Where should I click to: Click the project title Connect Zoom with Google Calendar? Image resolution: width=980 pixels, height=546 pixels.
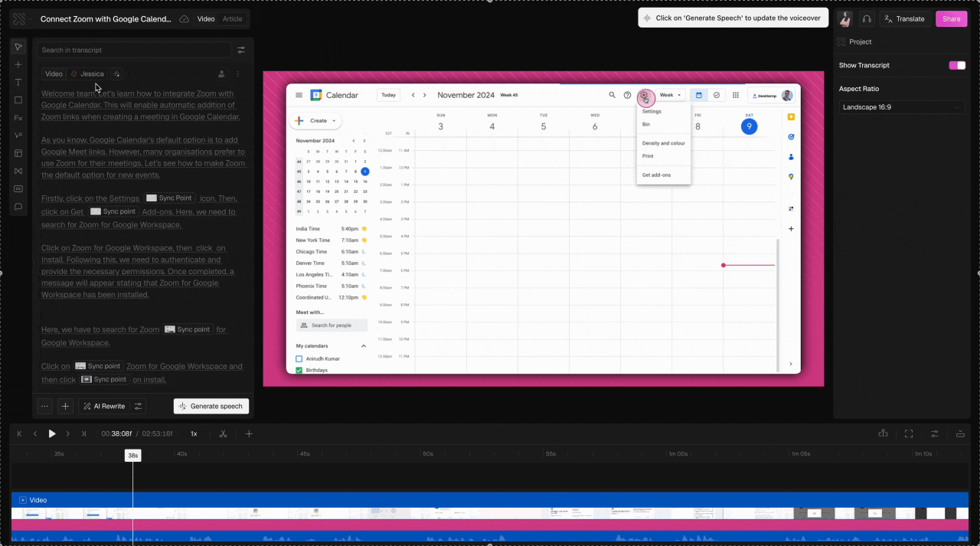click(106, 19)
